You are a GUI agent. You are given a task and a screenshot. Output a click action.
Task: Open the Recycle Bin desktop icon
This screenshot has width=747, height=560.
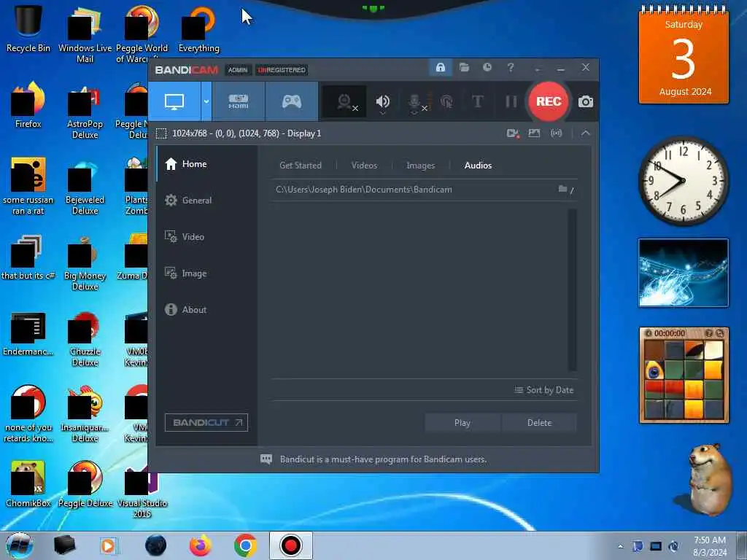coord(28,28)
